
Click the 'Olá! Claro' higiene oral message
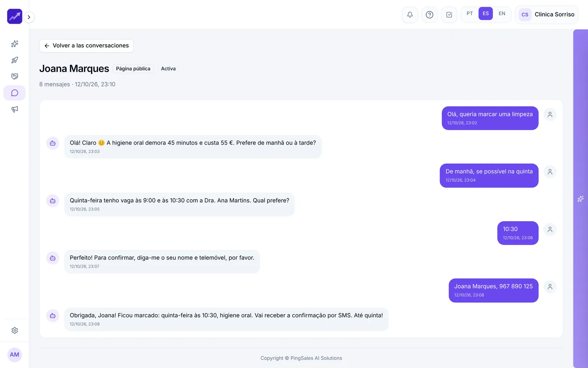[x=193, y=147]
